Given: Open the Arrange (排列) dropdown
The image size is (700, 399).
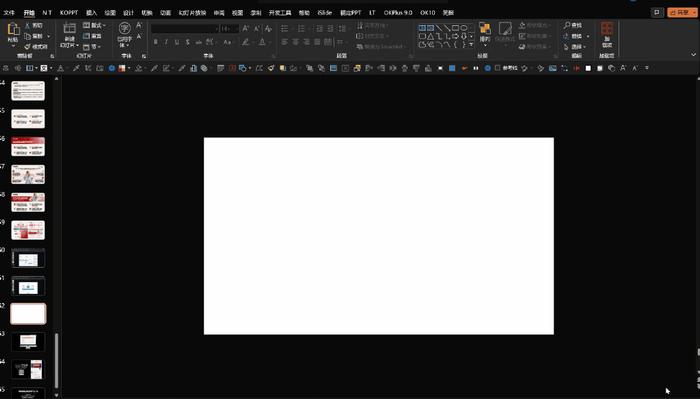Looking at the screenshot, I should [485, 34].
